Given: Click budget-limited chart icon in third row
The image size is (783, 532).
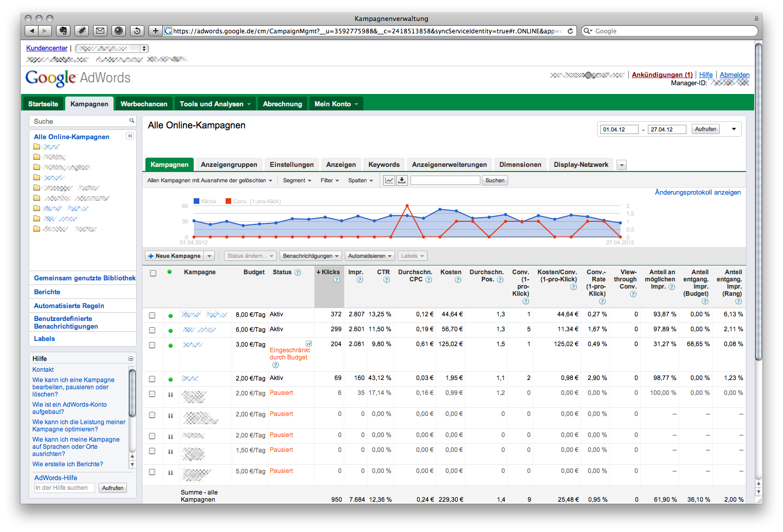Looking at the screenshot, I should 308,344.
